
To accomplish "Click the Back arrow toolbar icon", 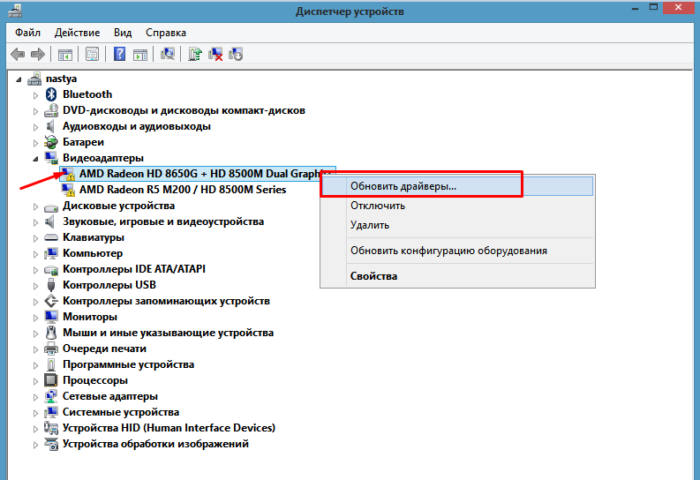I will point(18,53).
